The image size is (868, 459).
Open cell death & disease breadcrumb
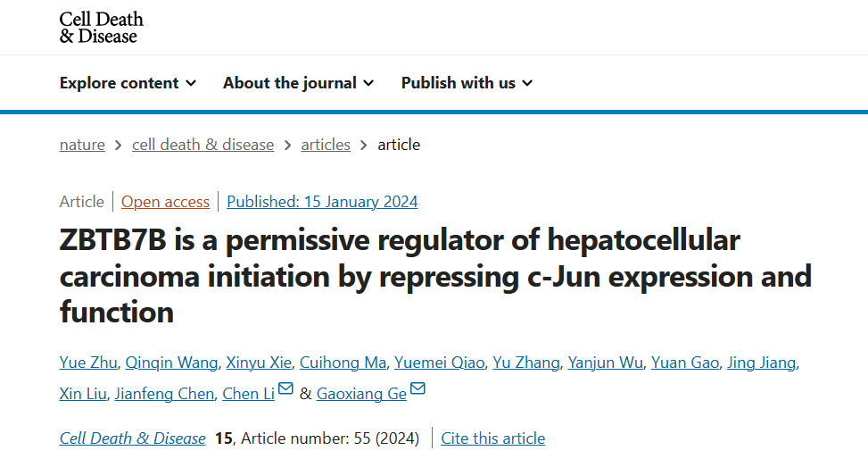(x=203, y=145)
